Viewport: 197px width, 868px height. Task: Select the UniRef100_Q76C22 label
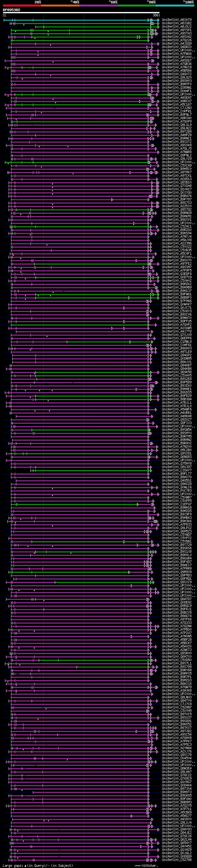click(x=177, y=775)
